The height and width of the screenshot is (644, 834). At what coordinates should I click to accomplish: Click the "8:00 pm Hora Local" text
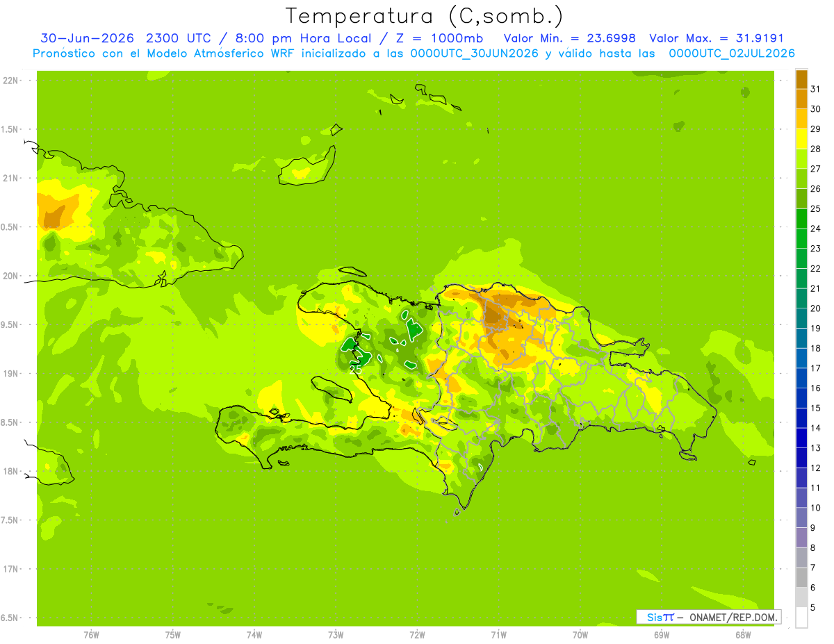[x=302, y=38]
